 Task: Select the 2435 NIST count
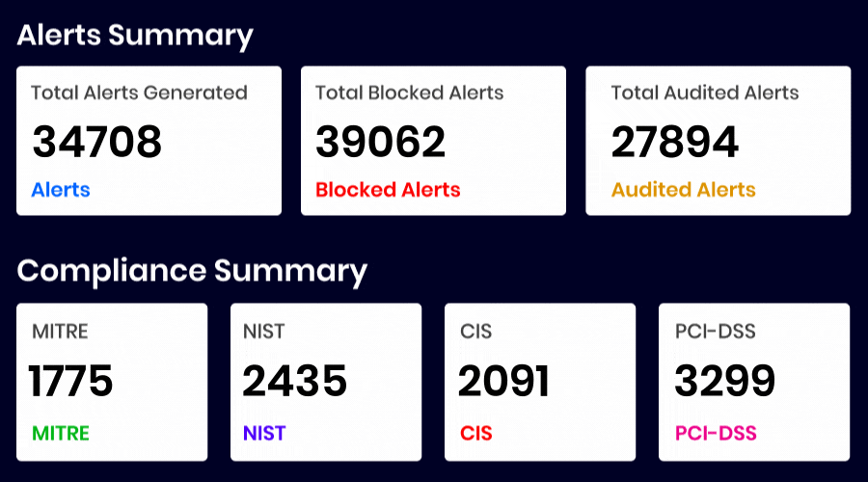coord(295,381)
